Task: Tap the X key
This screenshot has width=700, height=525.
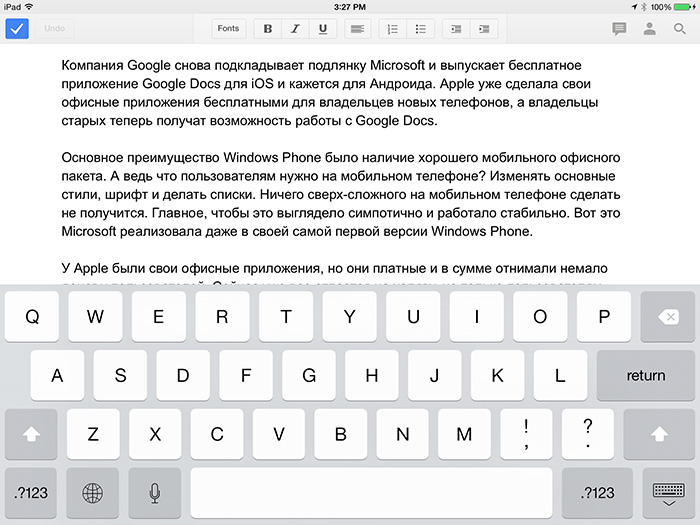Action: [155, 434]
